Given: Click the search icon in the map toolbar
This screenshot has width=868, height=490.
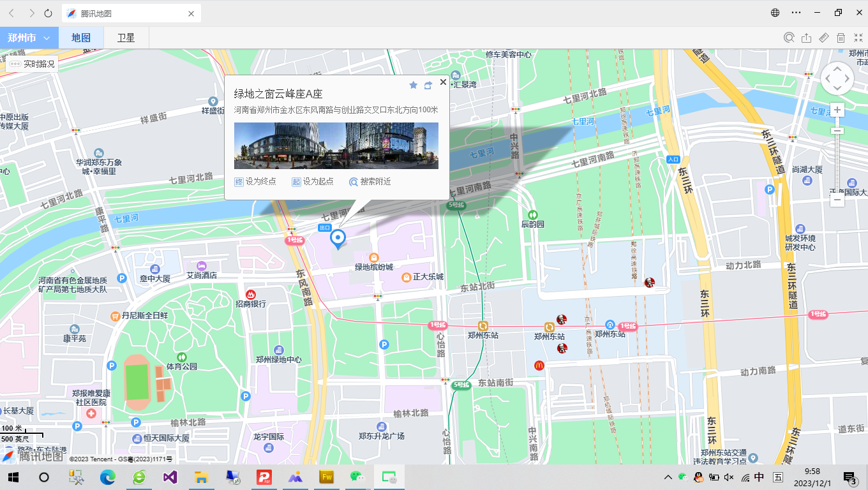Looking at the screenshot, I should click(x=789, y=38).
